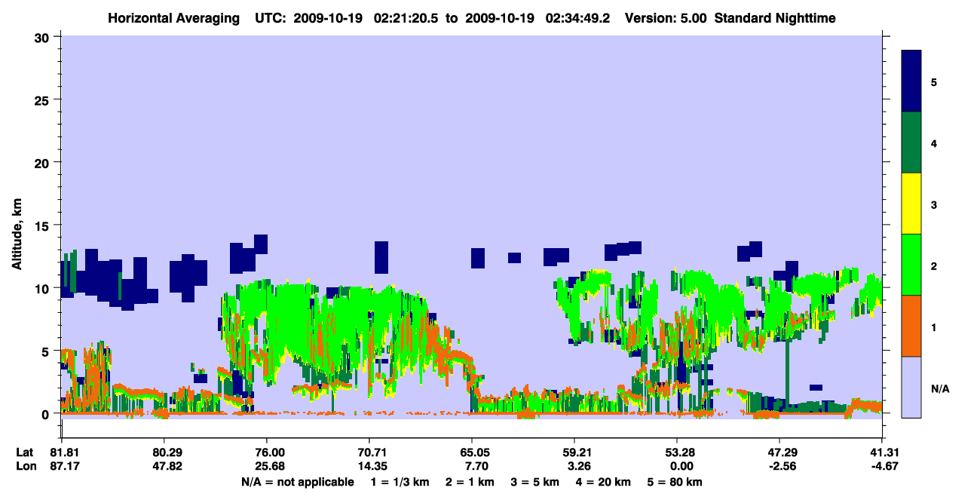Click legend text '1 = 1/3 km'

pos(400,482)
